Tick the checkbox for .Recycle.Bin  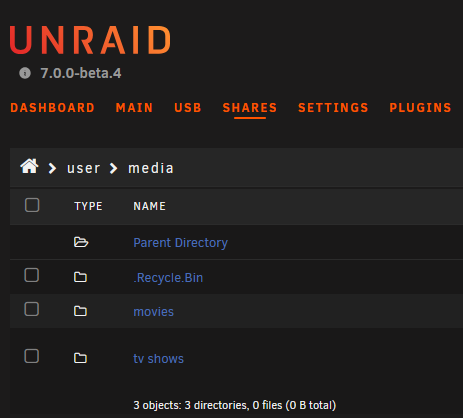[32, 275]
